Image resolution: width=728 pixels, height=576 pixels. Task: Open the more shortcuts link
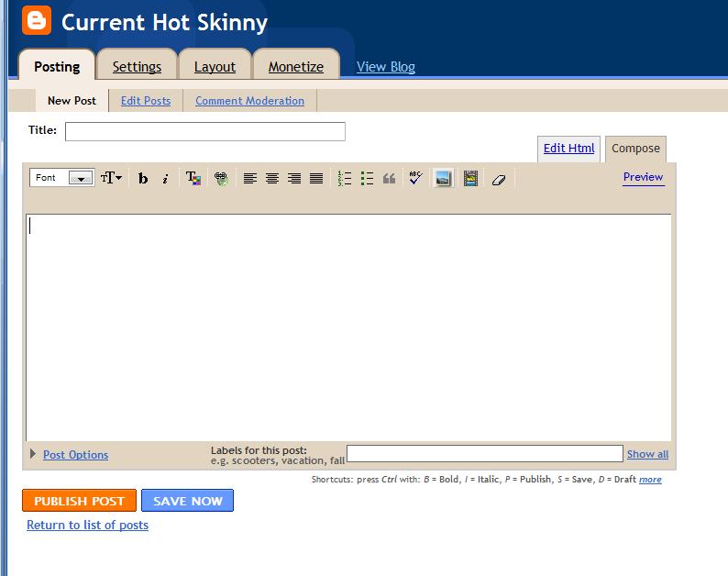(650, 480)
